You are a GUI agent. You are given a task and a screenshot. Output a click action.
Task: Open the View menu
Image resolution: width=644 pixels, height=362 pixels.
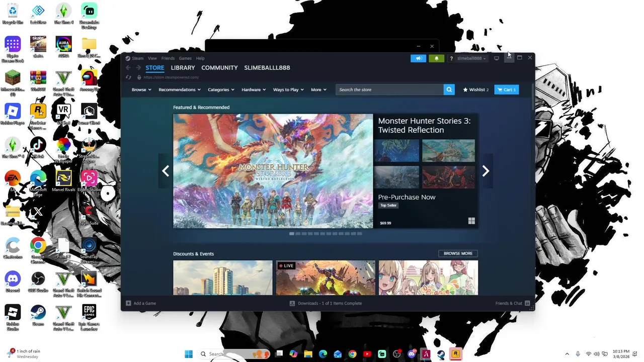152,58
